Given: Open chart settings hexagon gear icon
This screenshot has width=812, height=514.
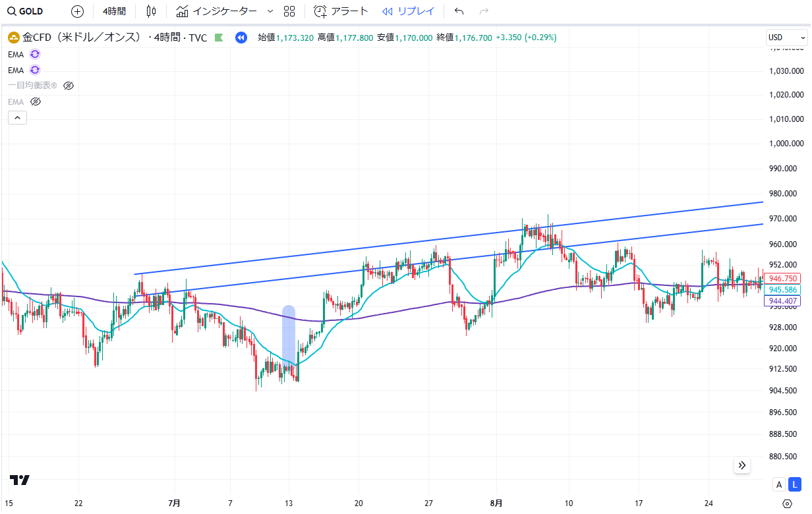Looking at the screenshot, I should pos(787,503).
